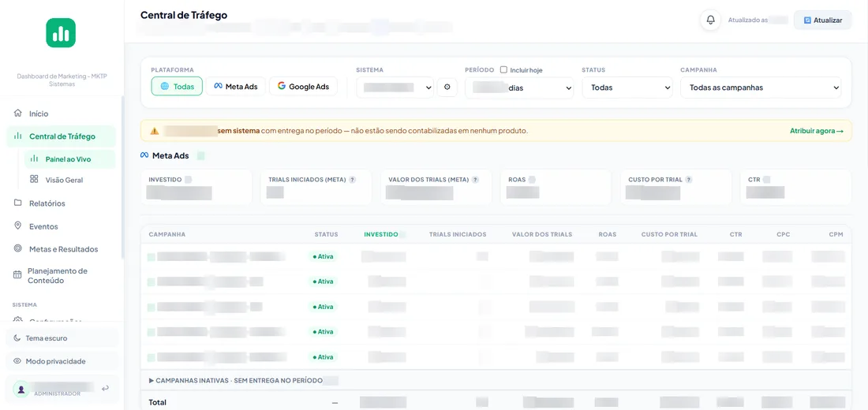Open Planejamento de Conteúdo
The height and width of the screenshot is (410, 868).
(62, 275)
